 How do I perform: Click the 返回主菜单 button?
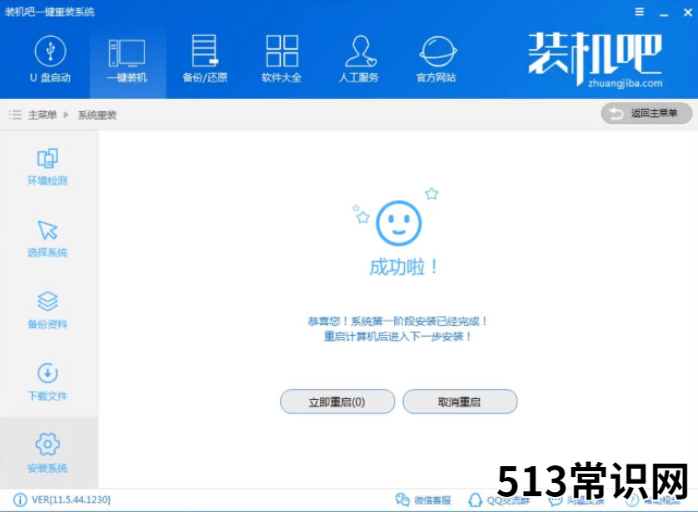click(x=646, y=114)
